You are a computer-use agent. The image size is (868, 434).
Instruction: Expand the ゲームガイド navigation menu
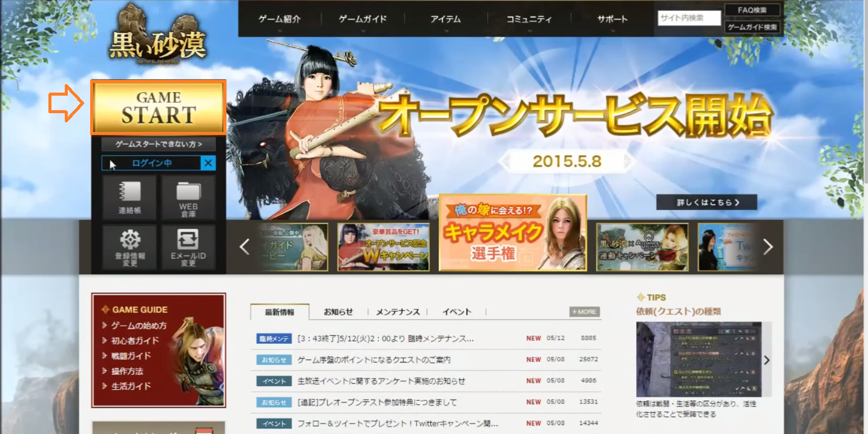click(363, 19)
